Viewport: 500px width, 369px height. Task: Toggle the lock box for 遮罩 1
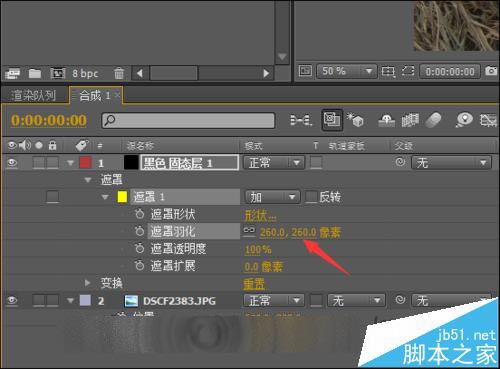(x=53, y=197)
